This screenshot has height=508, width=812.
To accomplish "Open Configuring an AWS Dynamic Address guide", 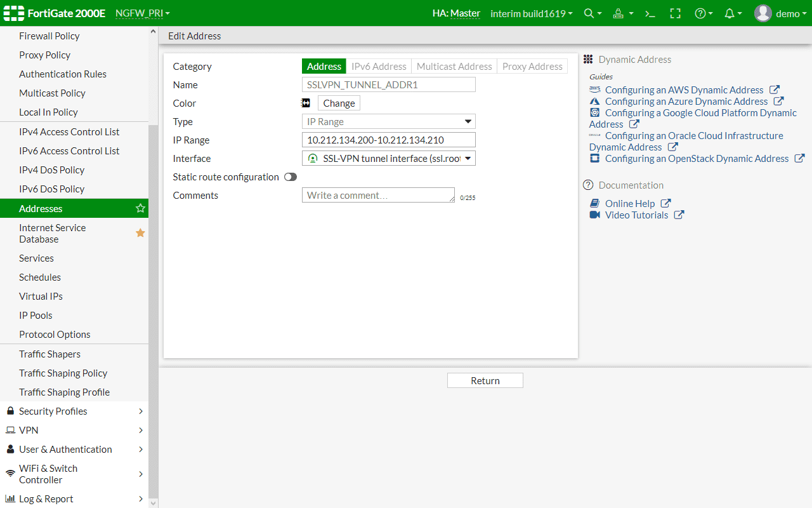I will click(x=684, y=90).
